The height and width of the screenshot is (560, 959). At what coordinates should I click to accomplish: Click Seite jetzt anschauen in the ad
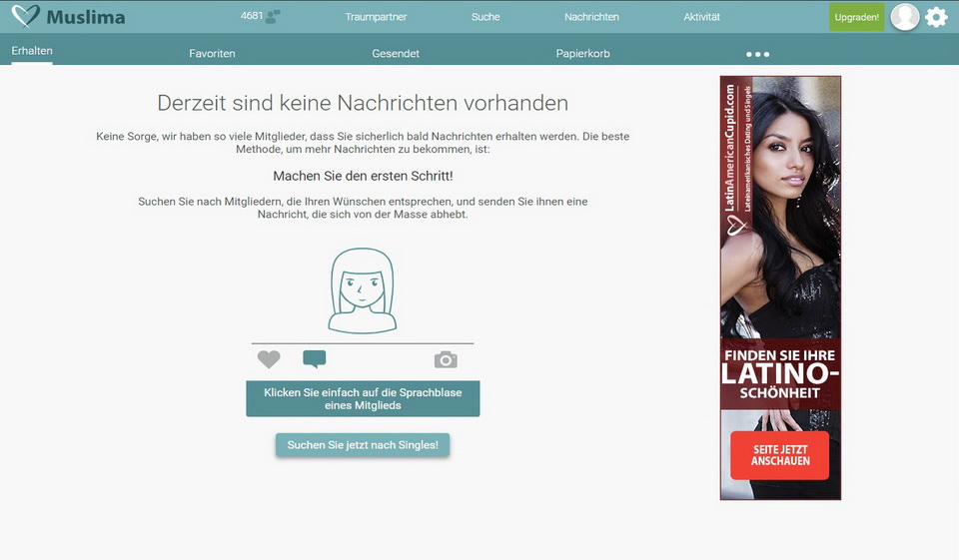tap(779, 456)
